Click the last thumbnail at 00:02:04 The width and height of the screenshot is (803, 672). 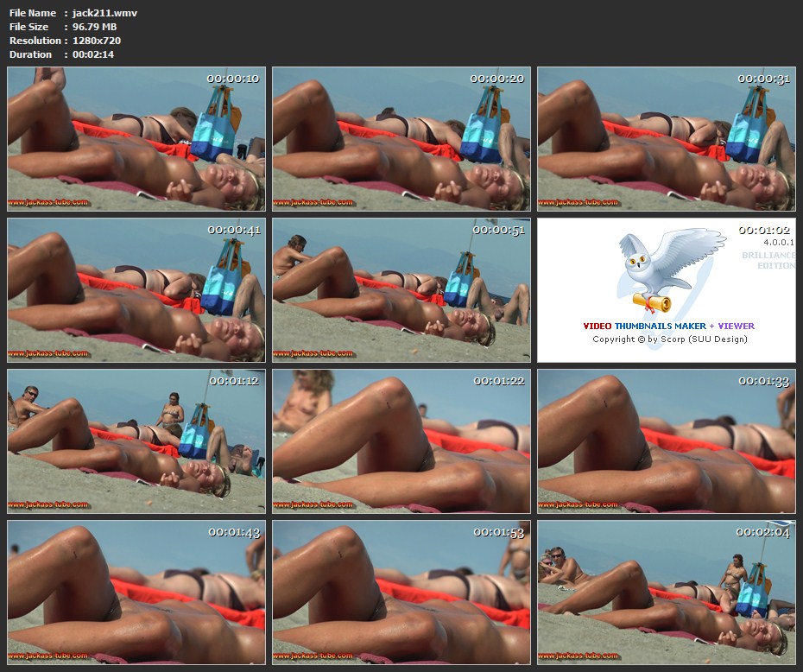(x=666, y=592)
